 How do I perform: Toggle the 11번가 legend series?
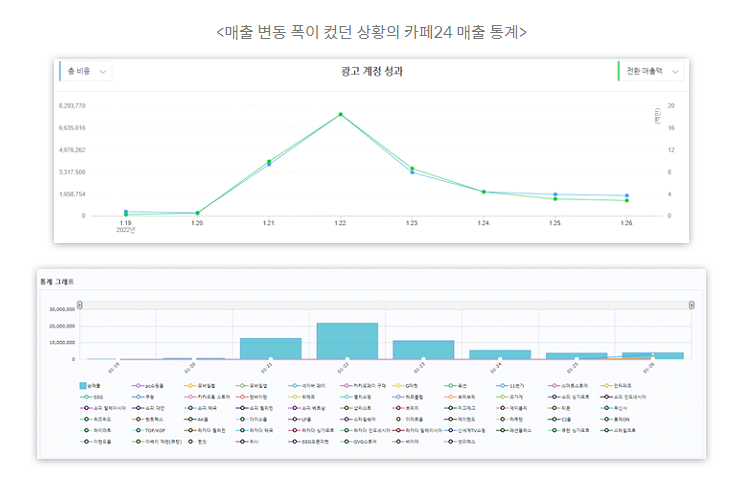[510, 386]
